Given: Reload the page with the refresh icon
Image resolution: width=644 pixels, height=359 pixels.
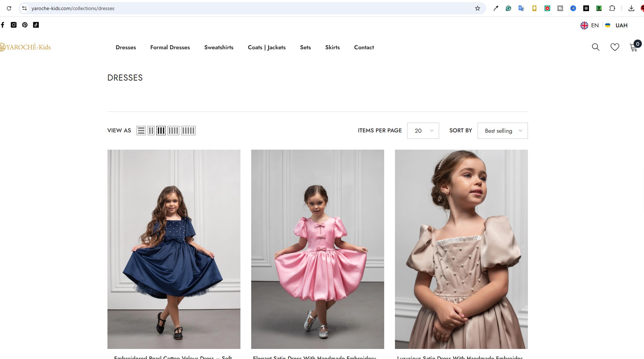Looking at the screenshot, I should point(9,8).
